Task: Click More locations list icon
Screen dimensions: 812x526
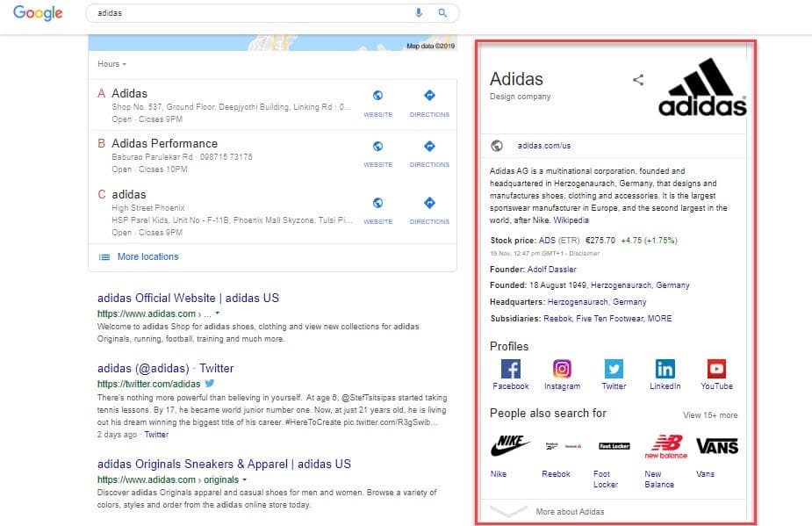Action: pyautogui.click(x=104, y=257)
